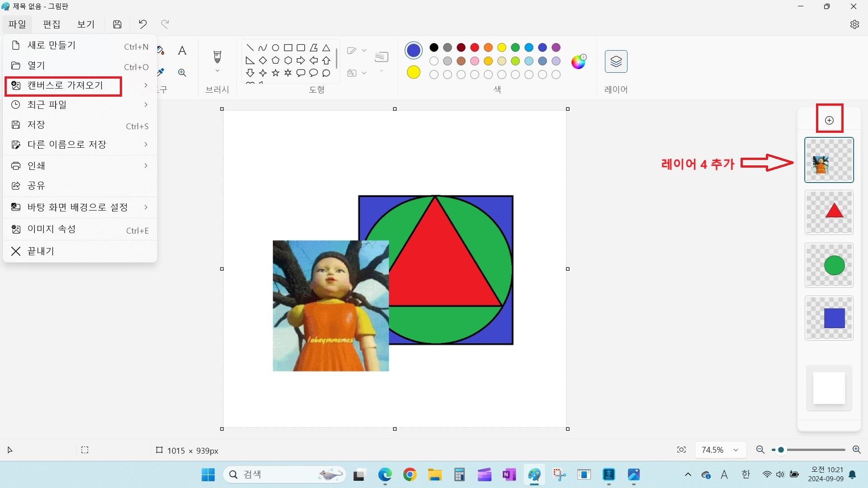Open the Edit colors wheel

click(x=579, y=61)
